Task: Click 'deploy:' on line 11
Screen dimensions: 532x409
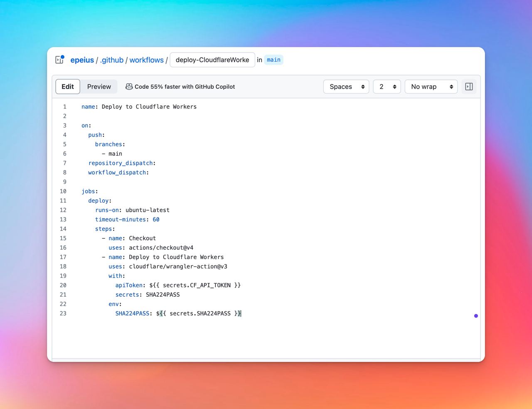Action: pos(100,201)
